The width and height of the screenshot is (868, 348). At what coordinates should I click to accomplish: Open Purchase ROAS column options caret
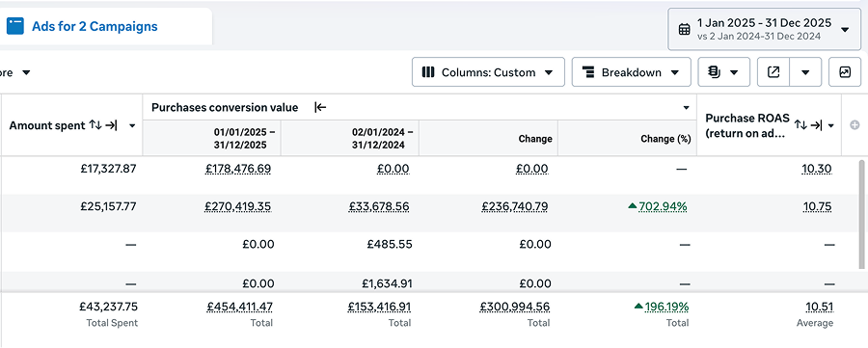[x=831, y=126]
